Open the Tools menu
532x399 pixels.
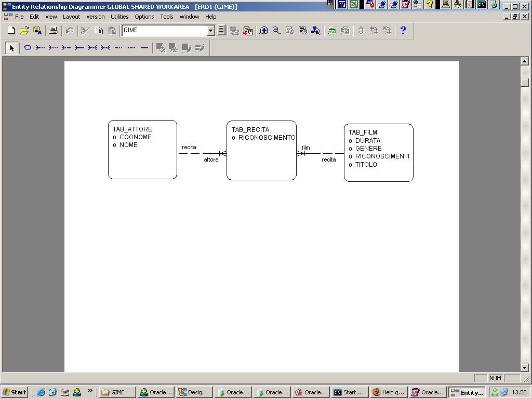pyautogui.click(x=167, y=17)
